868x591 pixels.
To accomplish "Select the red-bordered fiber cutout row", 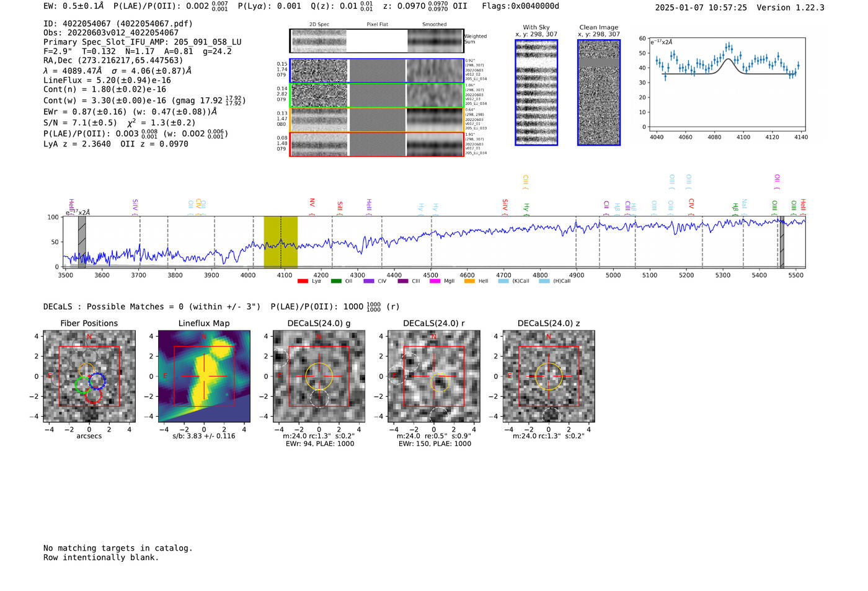I will tap(376, 144).
